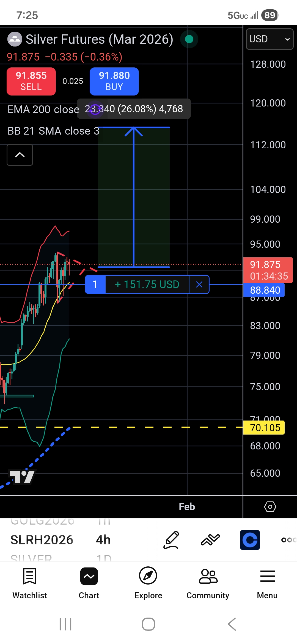Screen dimensions: 297x644
Task: Tap the 91.875 current price label on axis
Action: (x=268, y=270)
